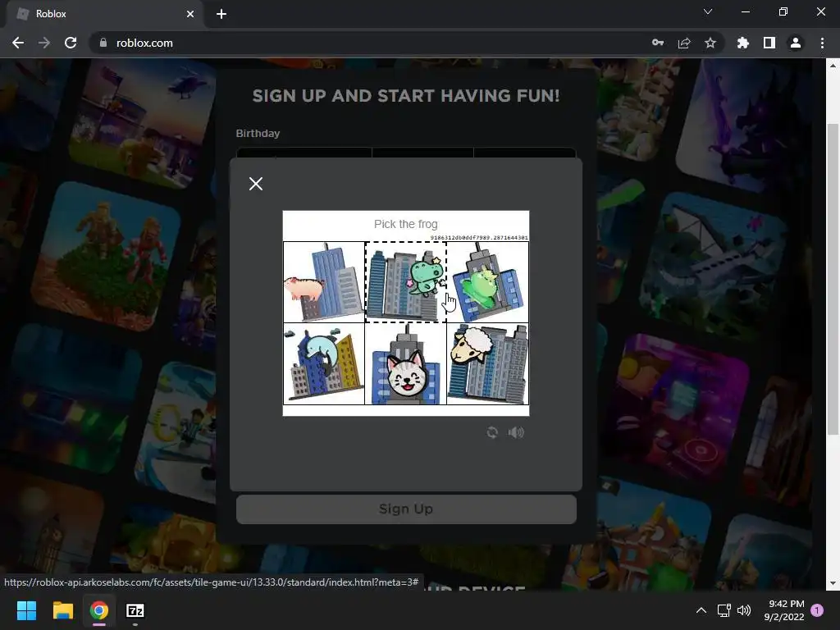Share this page icon
Screen dimensions: 840x630
click(684, 43)
